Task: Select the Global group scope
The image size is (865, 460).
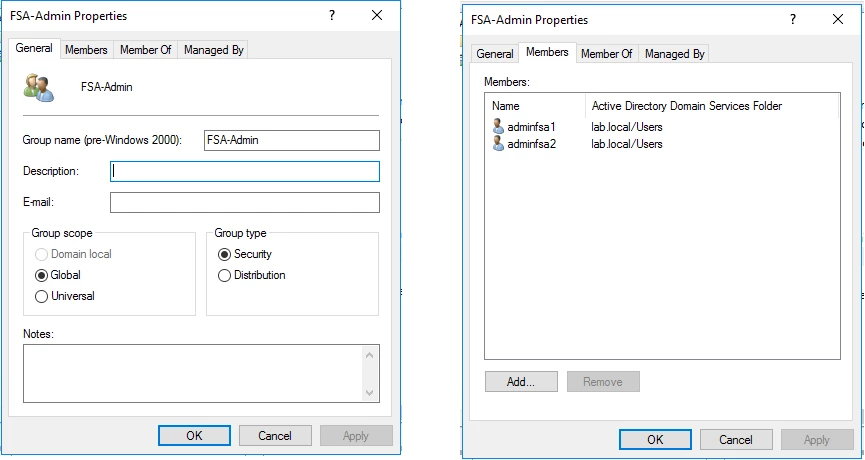Action: pos(58,275)
